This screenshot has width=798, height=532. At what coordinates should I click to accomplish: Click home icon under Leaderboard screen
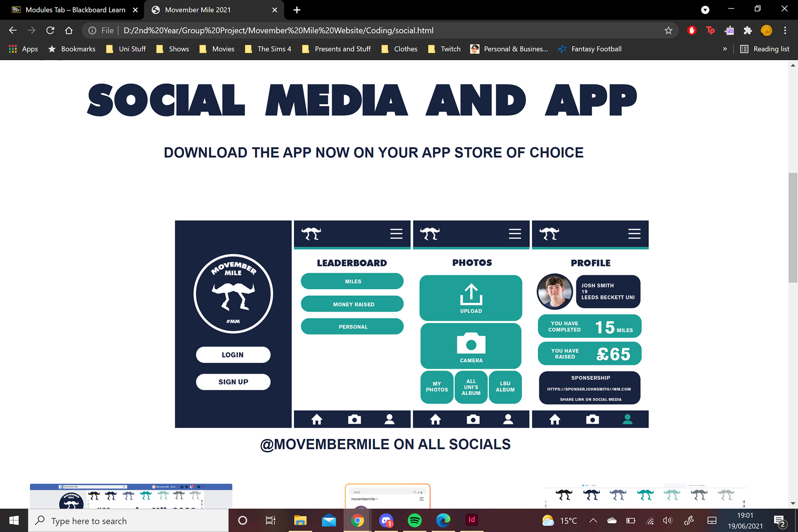click(x=317, y=419)
